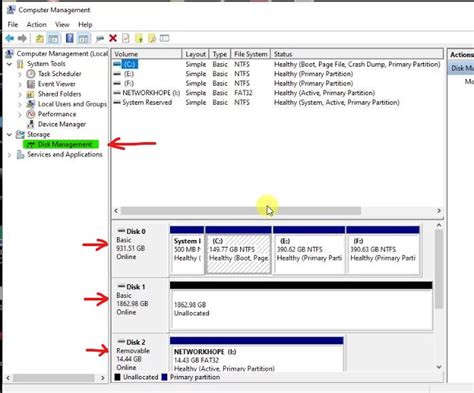Click the yellow page with green arrow toolbar icon
The height and width of the screenshot is (393, 474).
pos(139,38)
